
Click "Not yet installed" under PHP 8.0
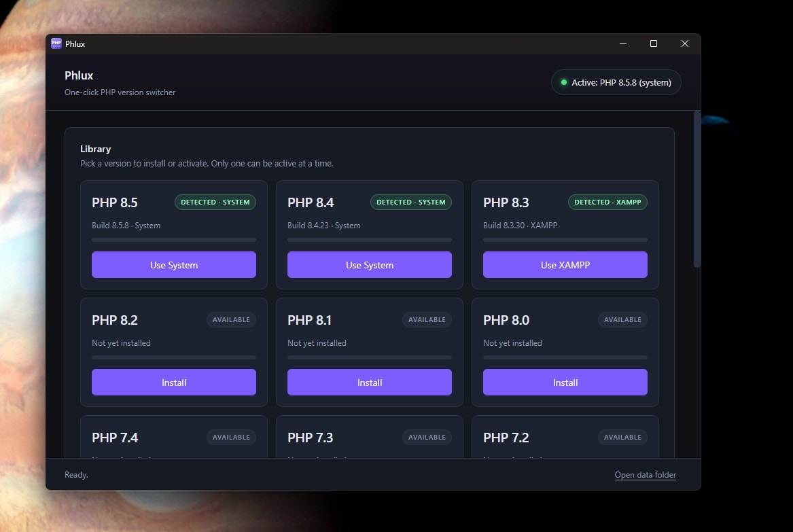(512, 343)
